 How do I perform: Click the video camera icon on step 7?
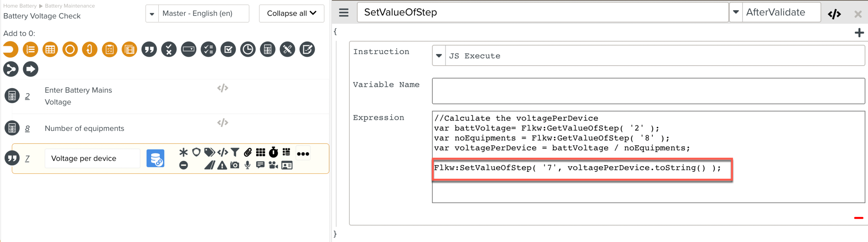[x=274, y=165]
